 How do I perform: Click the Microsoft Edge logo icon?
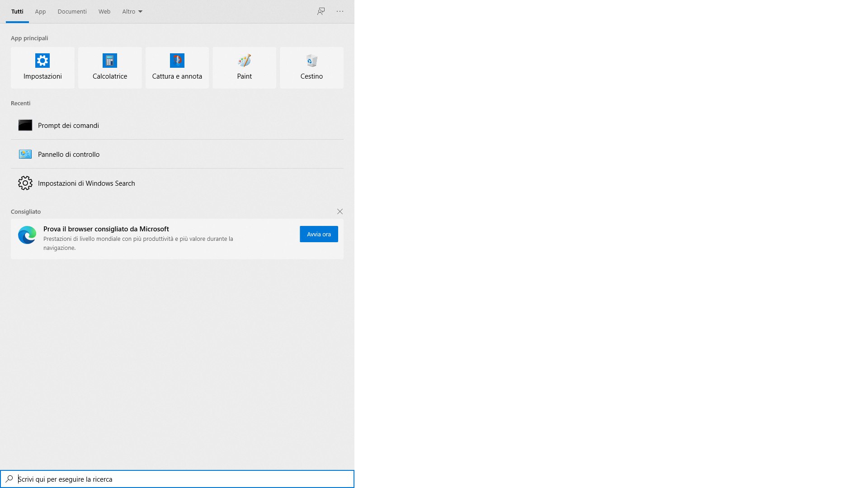(x=27, y=235)
